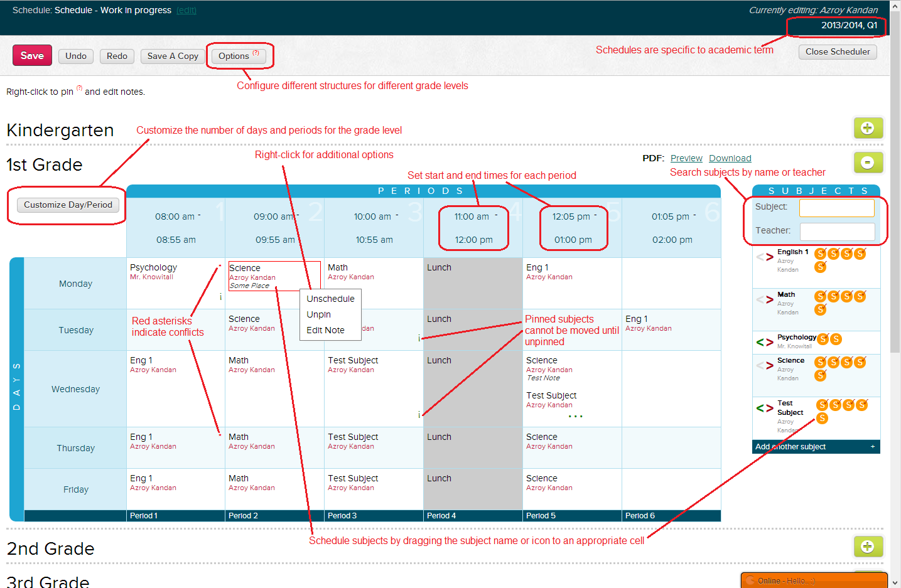Viewport: 901px width, 588px height.
Task: Click the green plus icon beside 2nd Grade
Action: (x=868, y=547)
